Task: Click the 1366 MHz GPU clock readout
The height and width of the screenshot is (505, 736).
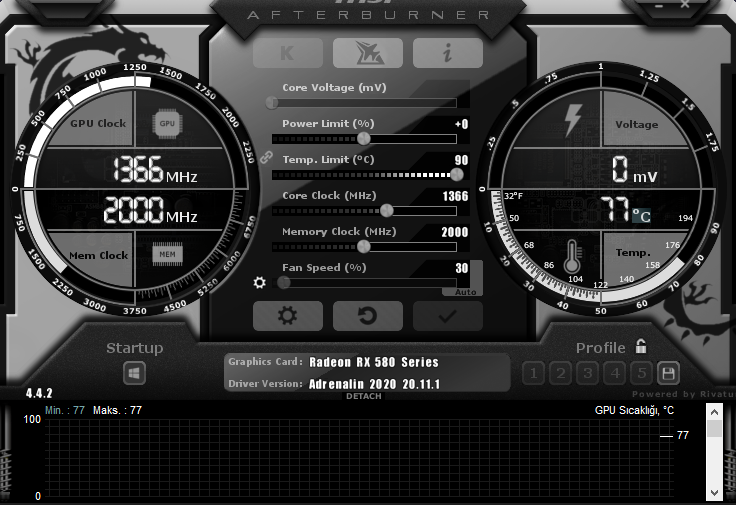Action: coord(155,169)
